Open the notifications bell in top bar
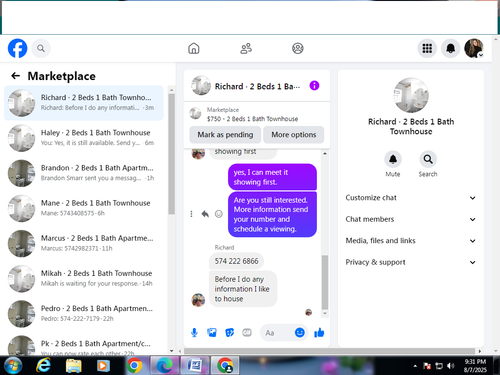This screenshot has width=500, height=375. 450,48
